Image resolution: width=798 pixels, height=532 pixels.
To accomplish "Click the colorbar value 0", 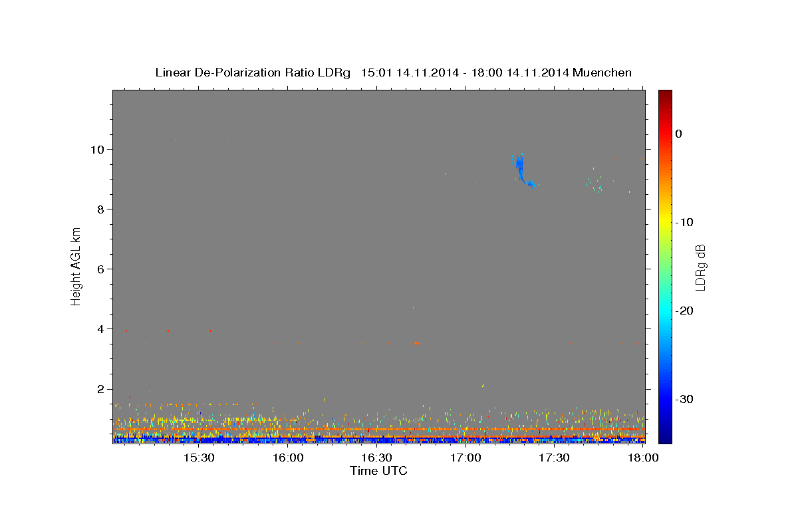I will click(x=678, y=134).
